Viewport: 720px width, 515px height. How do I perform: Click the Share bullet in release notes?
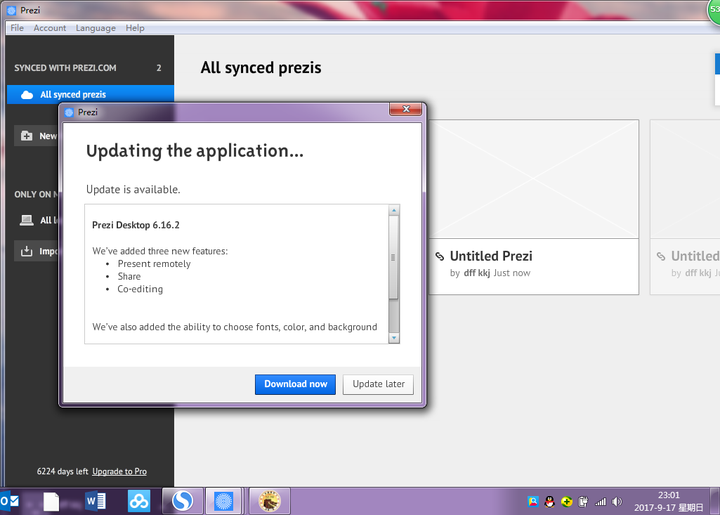point(129,276)
